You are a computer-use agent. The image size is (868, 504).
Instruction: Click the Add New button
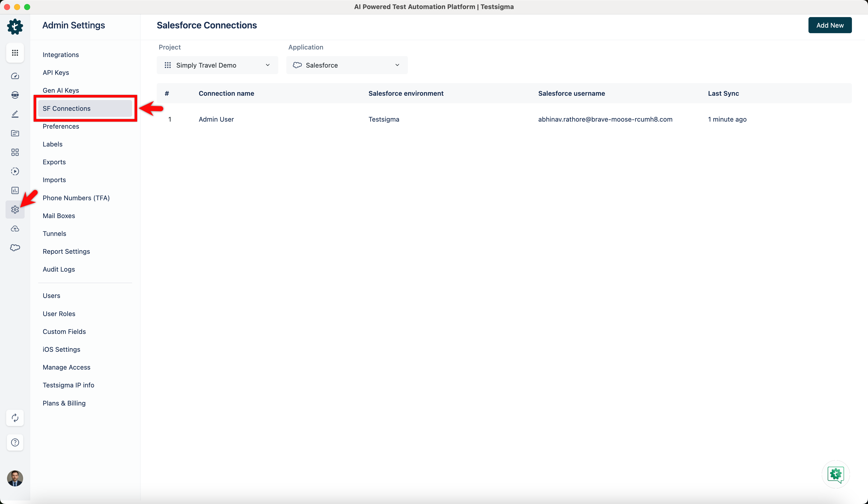pyautogui.click(x=829, y=25)
